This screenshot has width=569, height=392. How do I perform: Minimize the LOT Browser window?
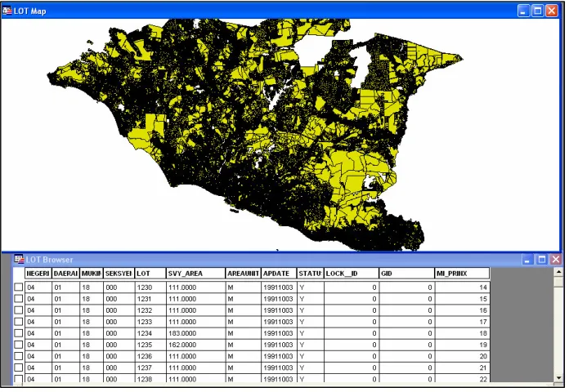tap(527, 259)
